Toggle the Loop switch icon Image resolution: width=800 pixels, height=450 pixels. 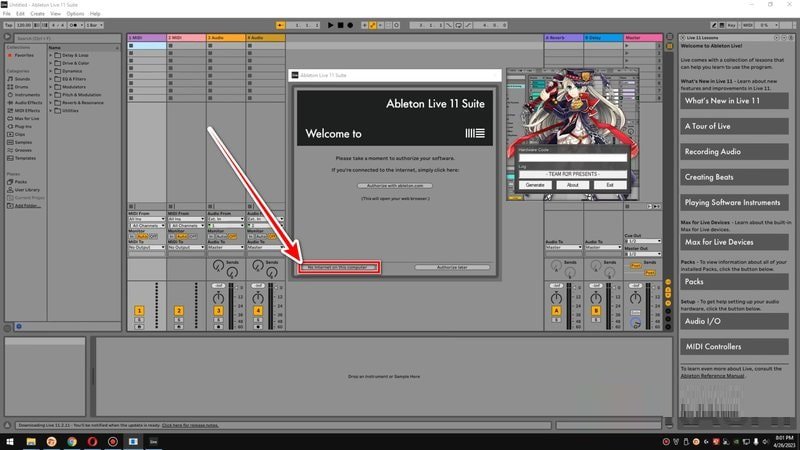point(458,25)
